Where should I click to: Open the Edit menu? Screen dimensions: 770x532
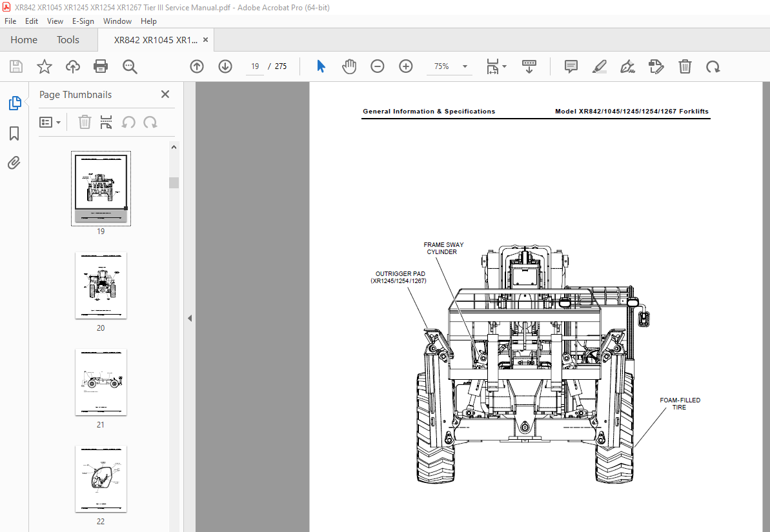(32, 21)
